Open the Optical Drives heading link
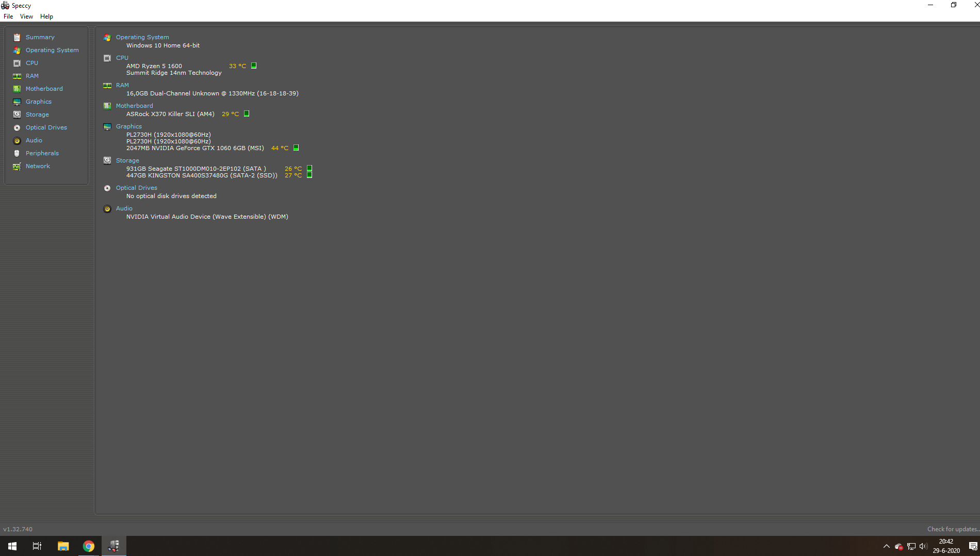980x556 pixels. pos(137,188)
